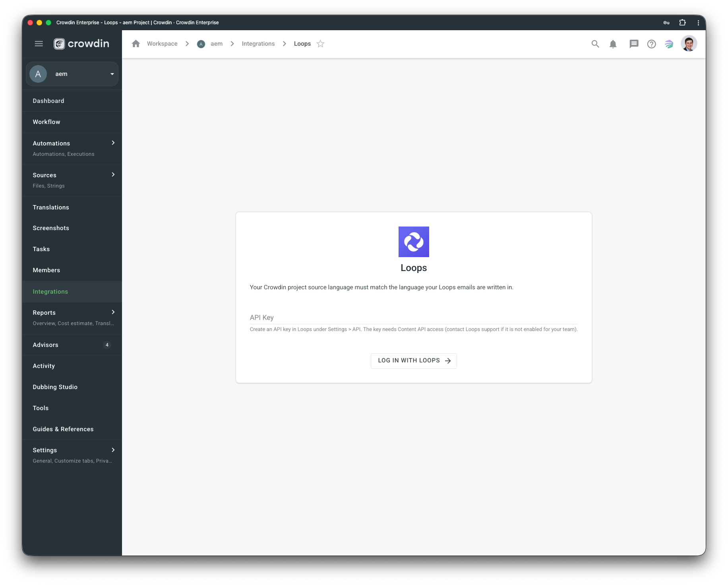Open Tools in sidebar

click(72, 408)
